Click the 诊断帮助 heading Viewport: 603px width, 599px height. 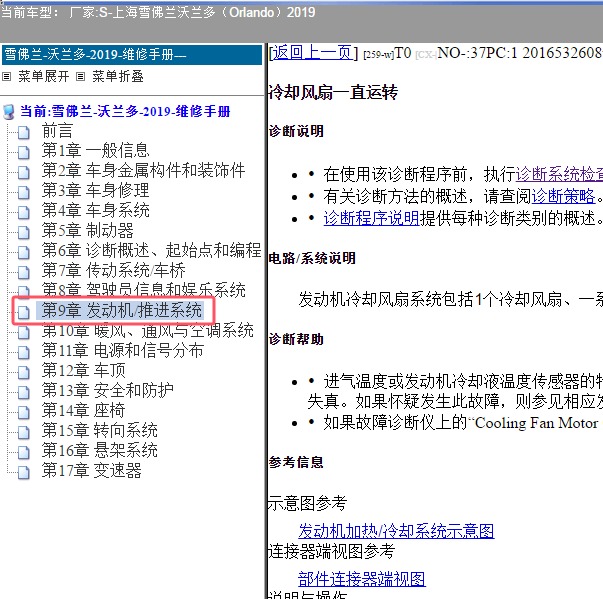296,339
